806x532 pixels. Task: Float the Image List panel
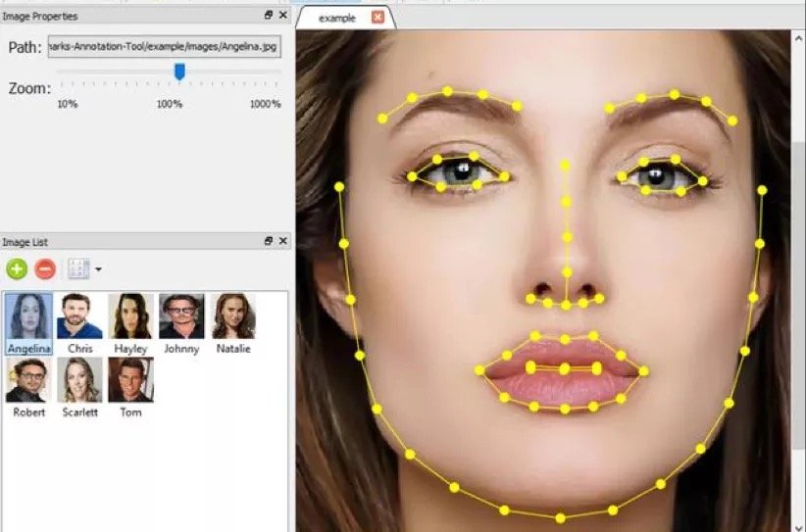pyautogui.click(x=269, y=241)
